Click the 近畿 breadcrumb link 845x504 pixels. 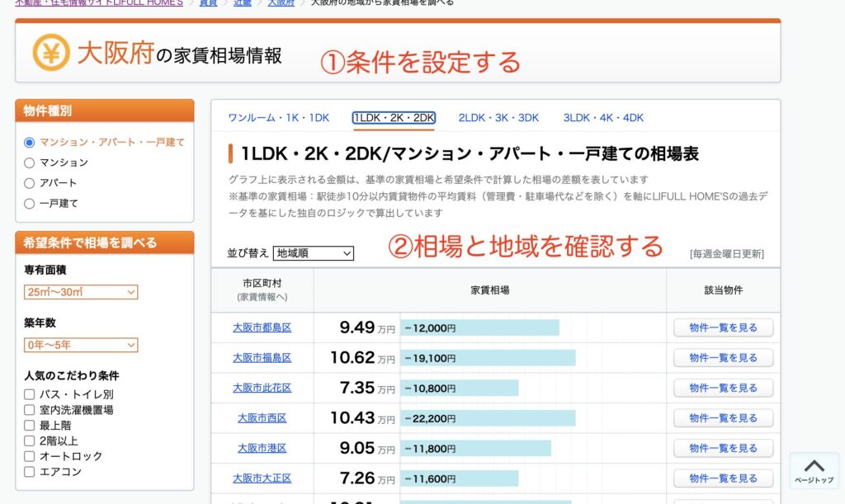coord(242,3)
